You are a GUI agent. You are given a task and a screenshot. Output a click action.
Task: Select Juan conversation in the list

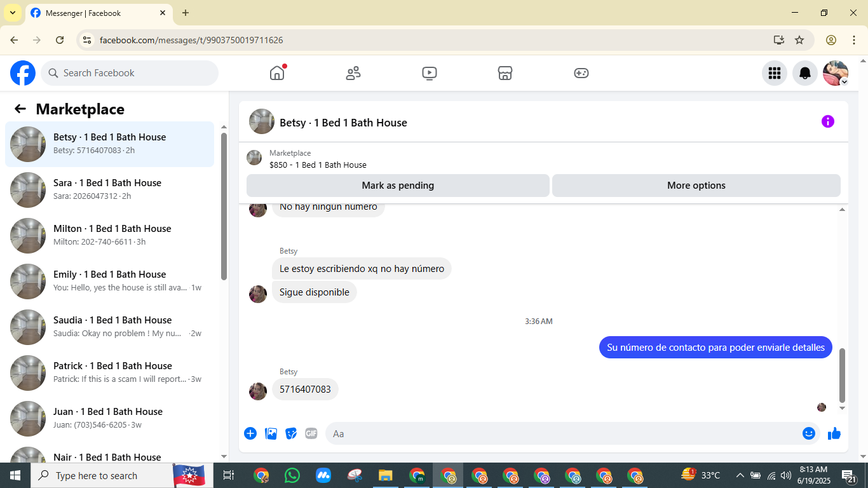coord(110,419)
